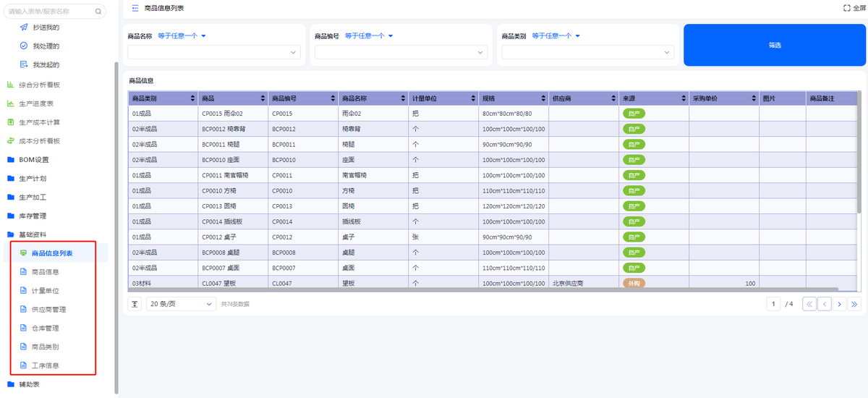Viewport: 868px width, 398px height.
Task: Click the paper-plane icon beside 抄送我的
Action: [x=24, y=27]
